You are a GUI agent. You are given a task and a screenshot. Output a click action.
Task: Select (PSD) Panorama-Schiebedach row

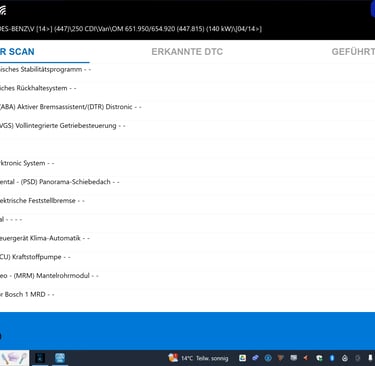187,182
